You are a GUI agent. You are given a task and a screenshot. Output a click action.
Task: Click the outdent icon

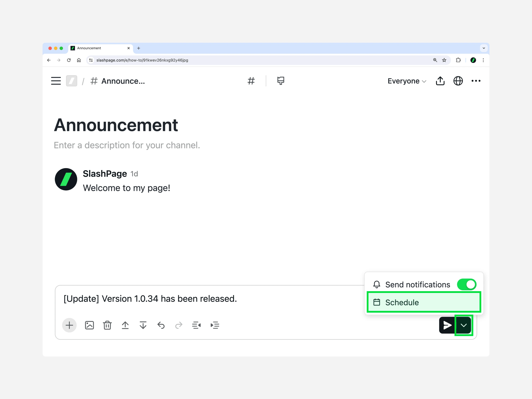[x=196, y=325]
